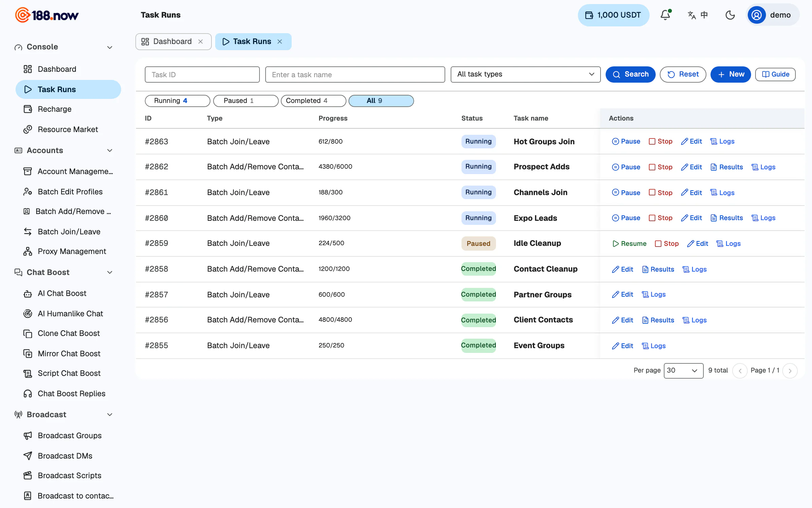Go to Resource Market
The height and width of the screenshot is (508, 812).
(x=68, y=129)
